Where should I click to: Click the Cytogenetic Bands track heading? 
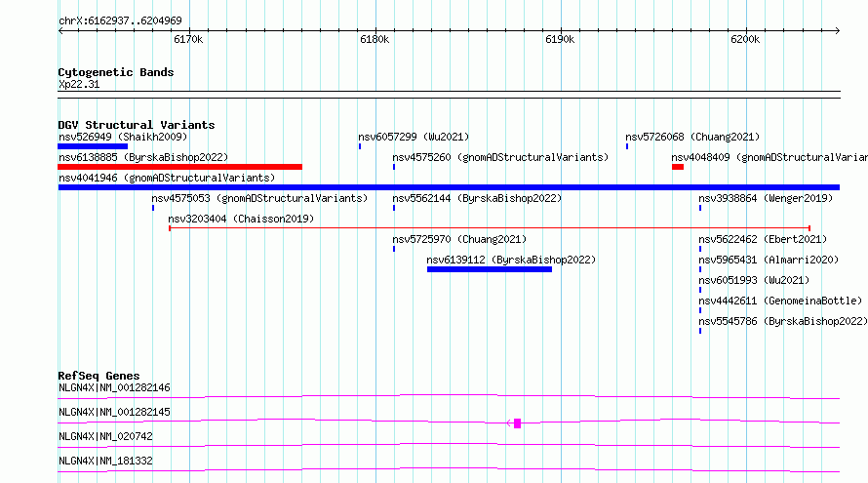click(116, 72)
